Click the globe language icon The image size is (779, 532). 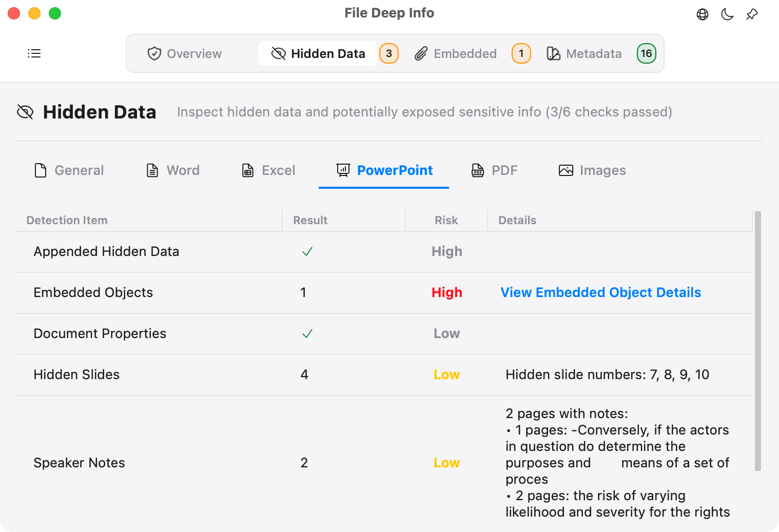coord(703,14)
